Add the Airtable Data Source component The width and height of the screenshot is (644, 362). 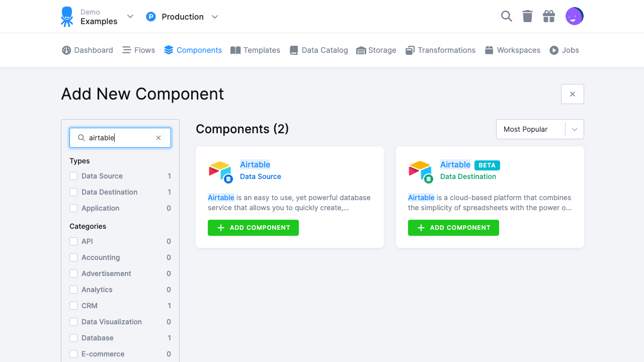(x=253, y=228)
